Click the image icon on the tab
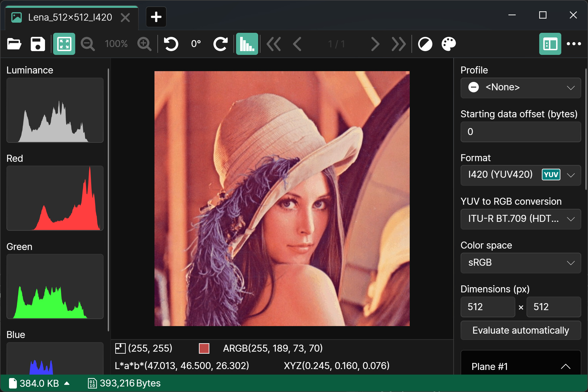 tap(17, 17)
